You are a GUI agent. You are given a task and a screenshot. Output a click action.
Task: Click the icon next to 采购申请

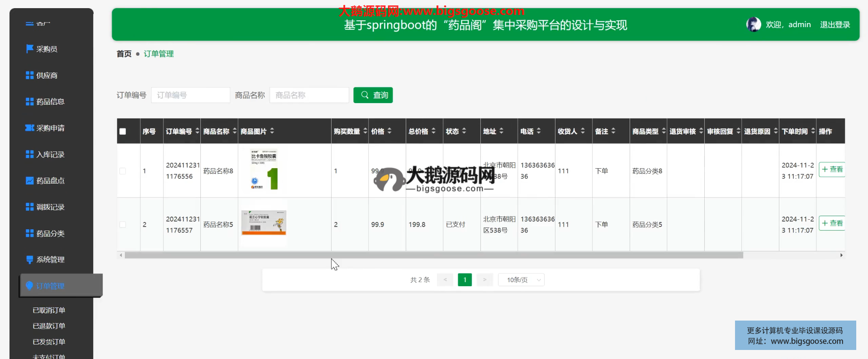(29, 128)
